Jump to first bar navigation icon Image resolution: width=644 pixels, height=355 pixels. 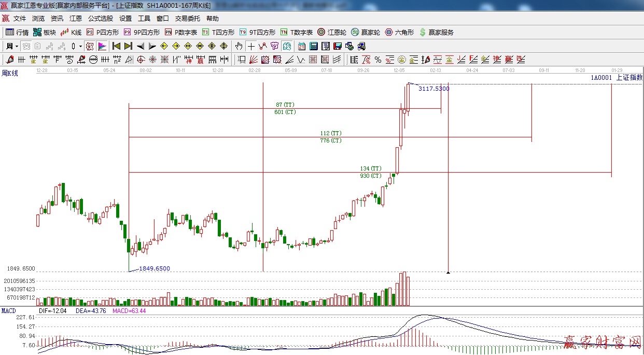tap(117, 46)
